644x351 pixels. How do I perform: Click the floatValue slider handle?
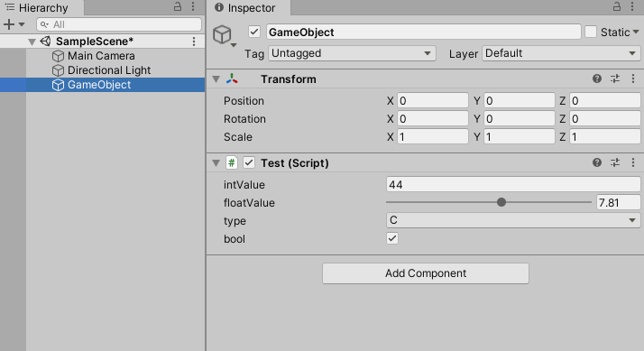(x=501, y=202)
